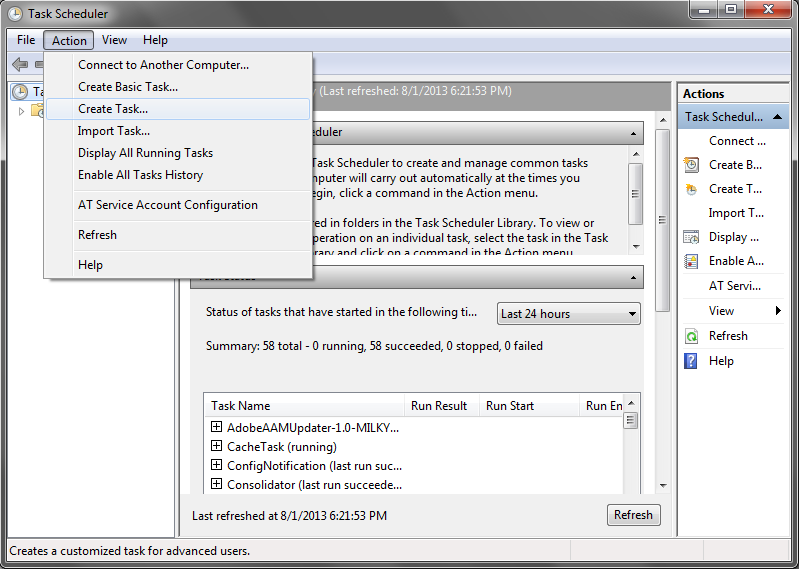This screenshot has width=799, height=569.
Task: Click the text 'Last refreshed at 8/1/2013 6:21:53 PM'
Action: click(x=289, y=516)
